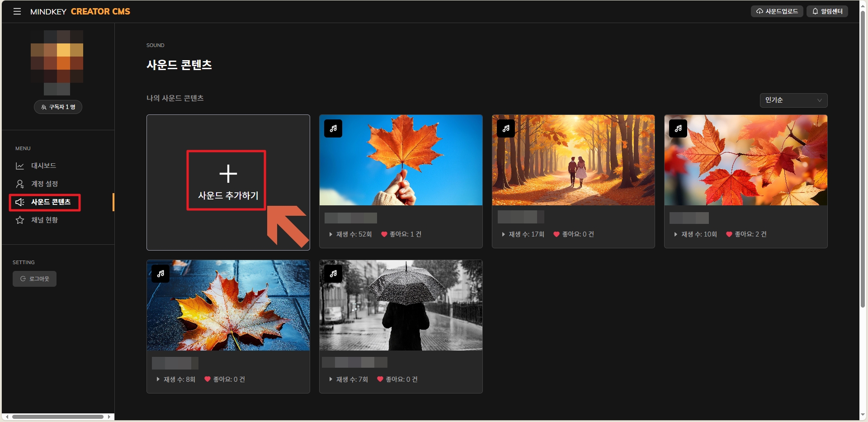Click music note icon on maple-in-hand card
The height and width of the screenshot is (422, 868).
tap(333, 128)
